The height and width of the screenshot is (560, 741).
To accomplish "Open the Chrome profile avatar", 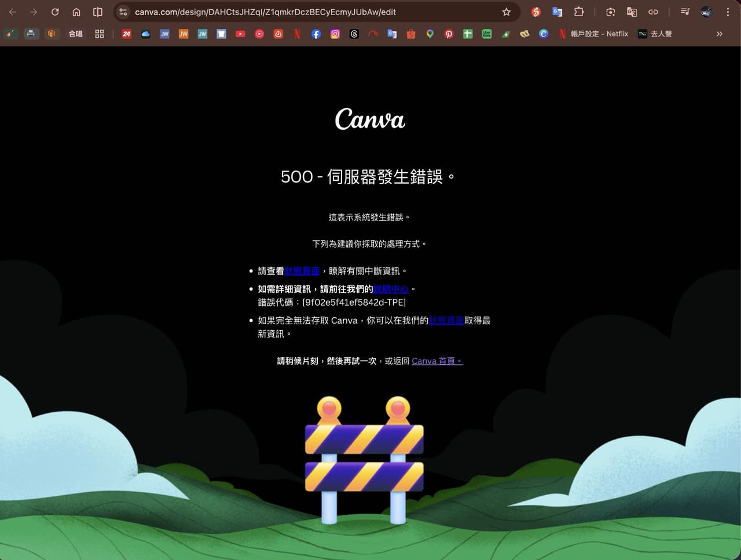I will [706, 12].
